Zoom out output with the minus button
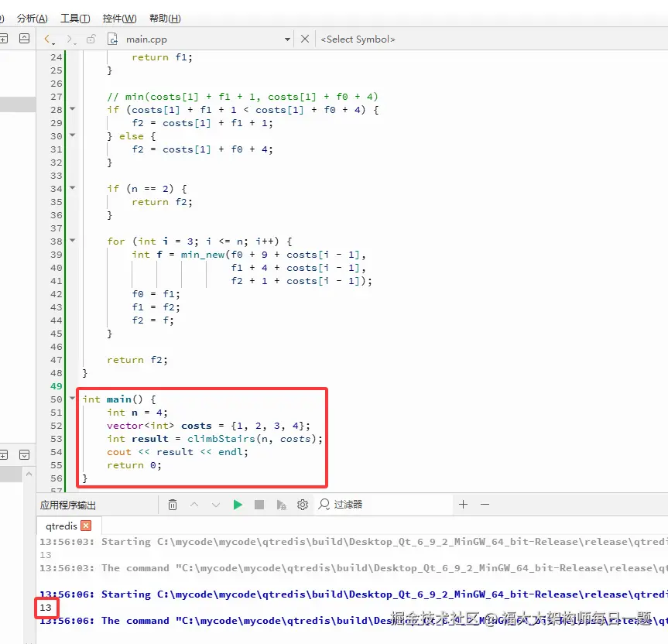668x644 pixels. (x=485, y=505)
